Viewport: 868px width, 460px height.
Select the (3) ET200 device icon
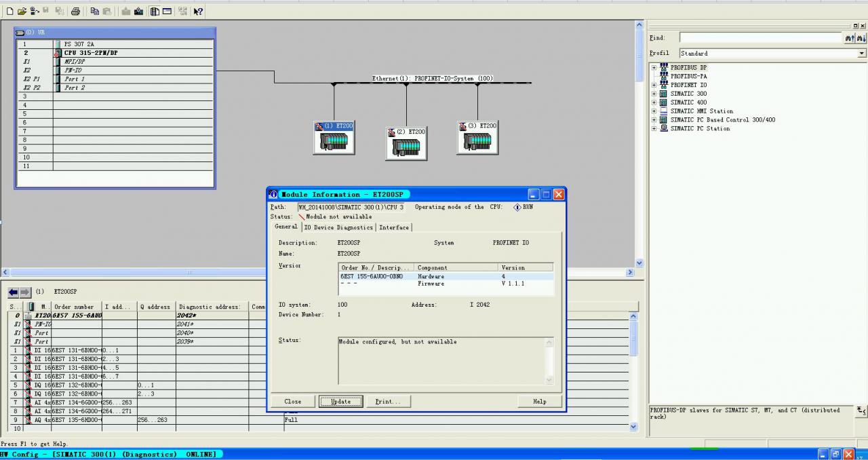477,138
